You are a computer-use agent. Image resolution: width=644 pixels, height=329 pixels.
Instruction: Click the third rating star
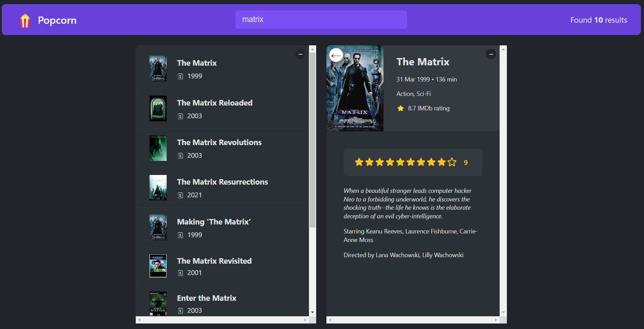(380, 162)
